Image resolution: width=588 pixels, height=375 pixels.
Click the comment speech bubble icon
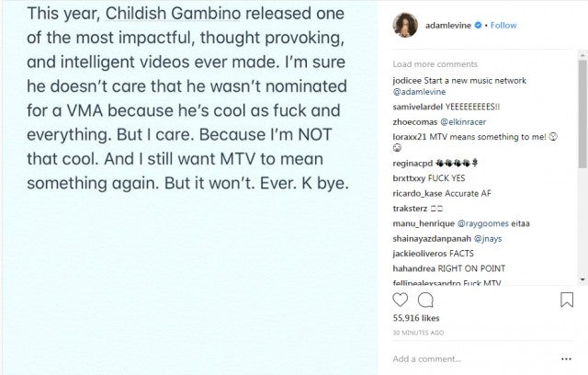426,300
